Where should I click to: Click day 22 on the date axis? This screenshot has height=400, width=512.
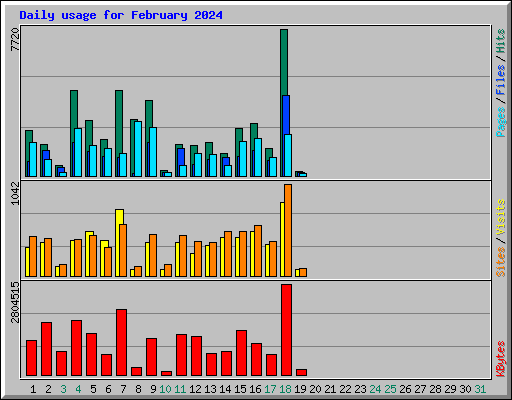[x=345, y=389]
